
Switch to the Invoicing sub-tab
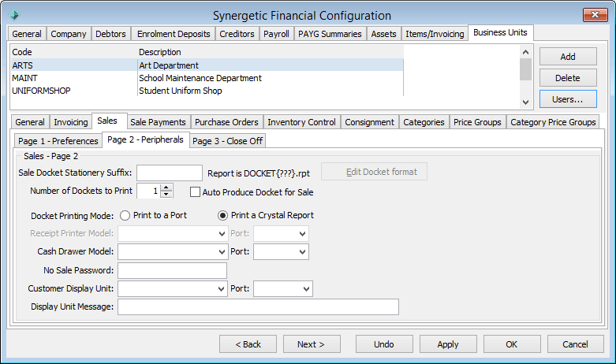tap(71, 122)
